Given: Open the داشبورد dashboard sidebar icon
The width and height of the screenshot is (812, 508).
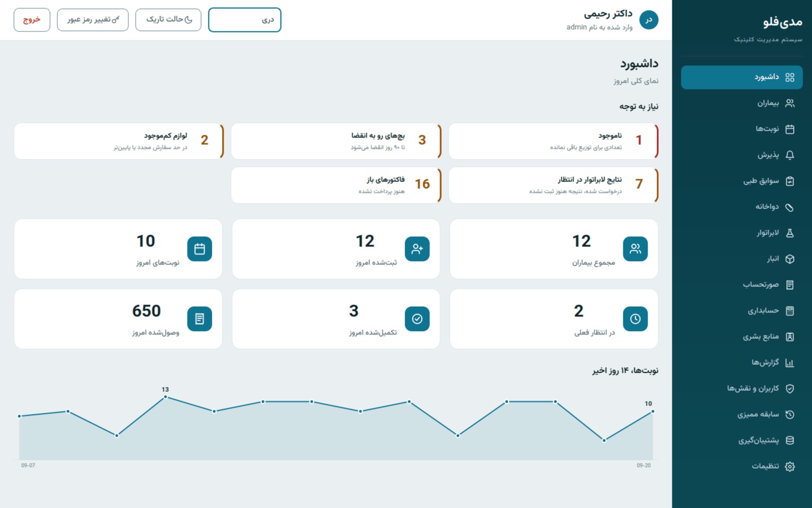Looking at the screenshot, I should [790, 77].
